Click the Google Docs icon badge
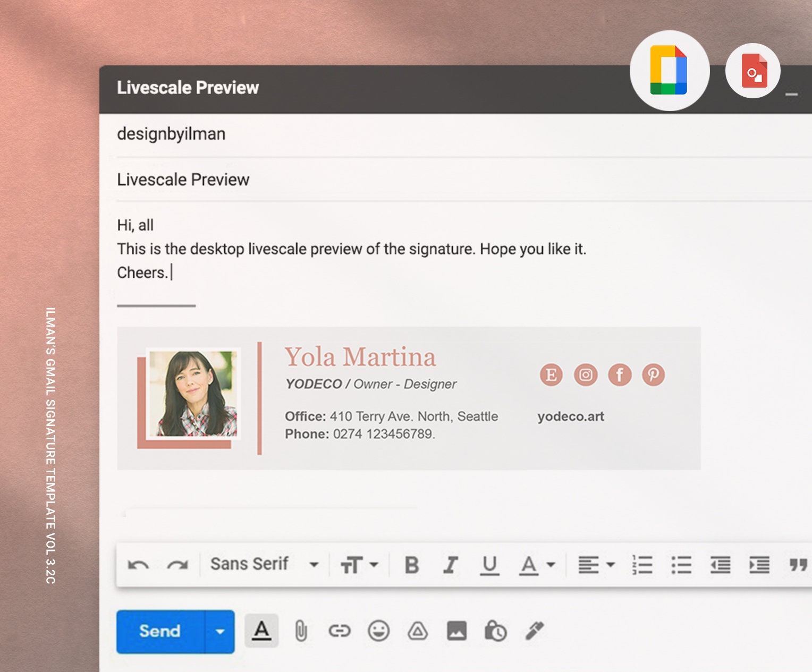812x672 pixels. 670,71
